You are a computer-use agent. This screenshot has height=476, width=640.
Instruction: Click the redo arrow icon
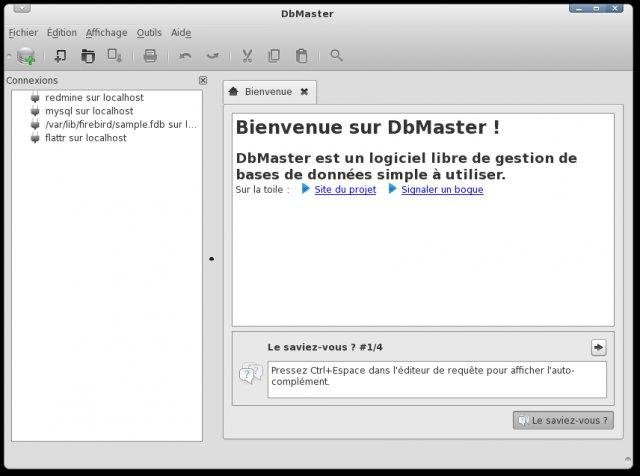coord(213,56)
